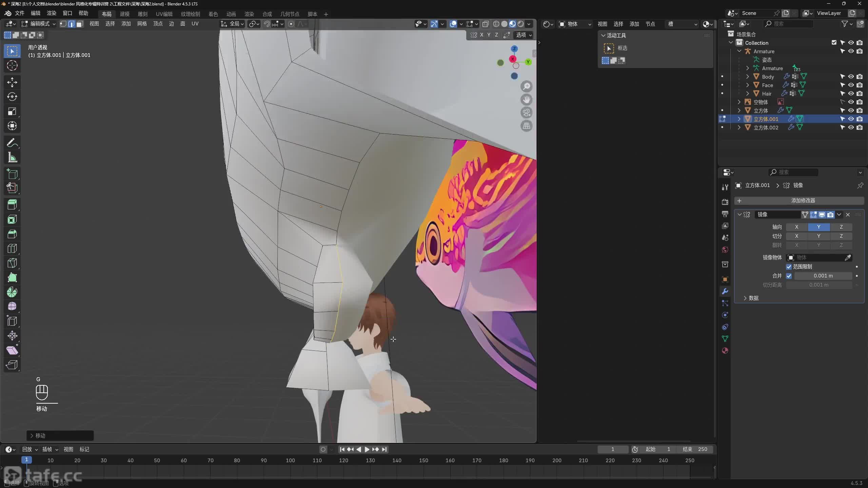The width and height of the screenshot is (868, 488).
Task: Select the Loop Cut tool
Action: [x=12, y=248]
